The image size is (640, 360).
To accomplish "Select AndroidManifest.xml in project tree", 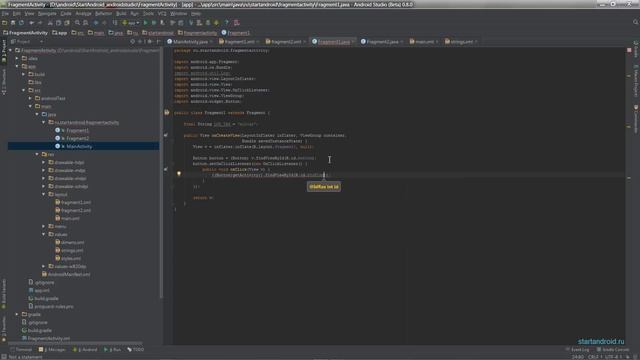I will pyautogui.click(x=69, y=274).
